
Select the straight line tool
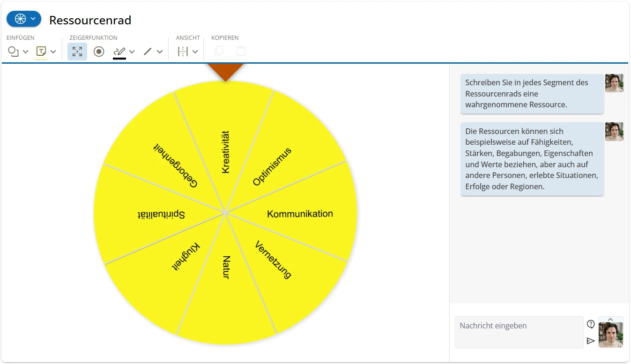148,52
